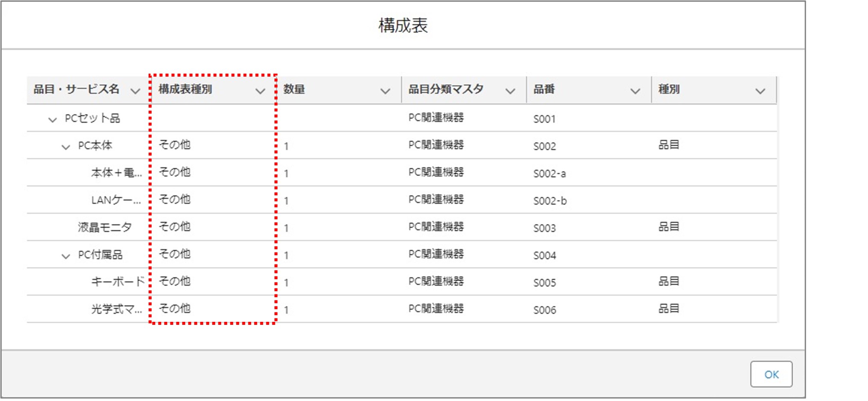The height and width of the screenshot is (401, 868).
Task: Select the キーボード row name
Action: (x=118, y=282)
